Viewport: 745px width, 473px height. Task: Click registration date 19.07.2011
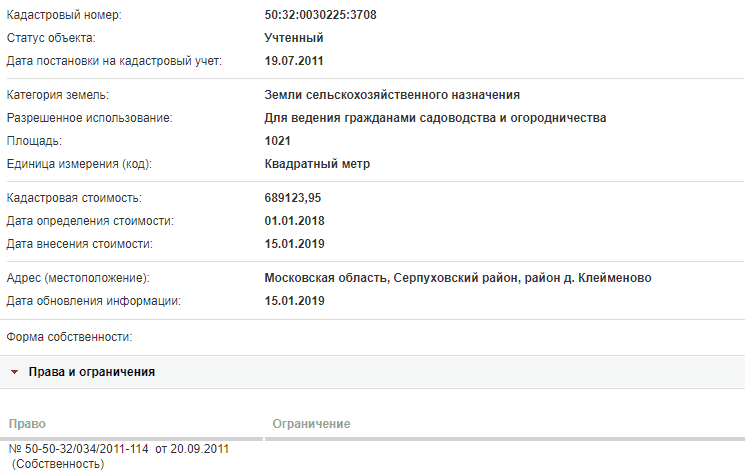click(x=294, y=61)
